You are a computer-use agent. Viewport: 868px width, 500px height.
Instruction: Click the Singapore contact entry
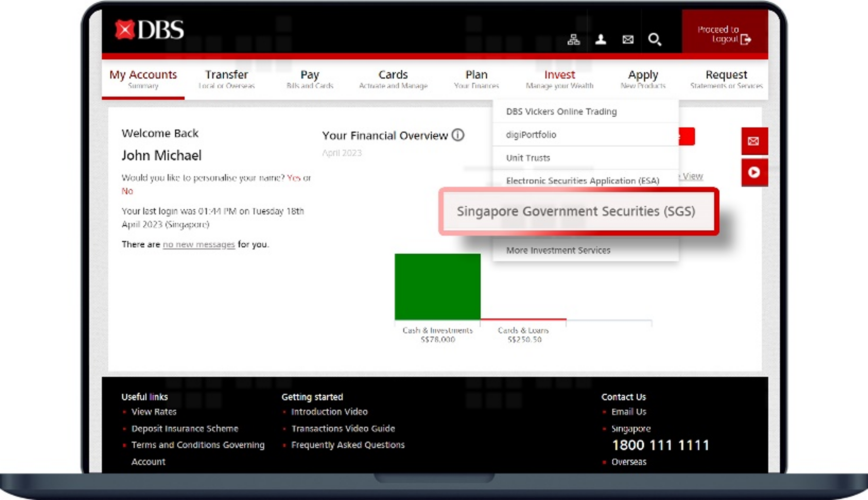631,428
